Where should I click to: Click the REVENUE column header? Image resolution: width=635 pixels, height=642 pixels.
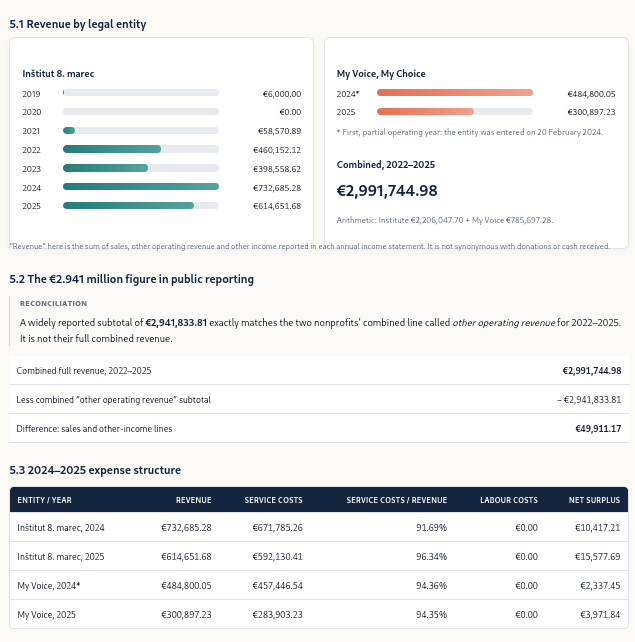click(x=194, y=500)
